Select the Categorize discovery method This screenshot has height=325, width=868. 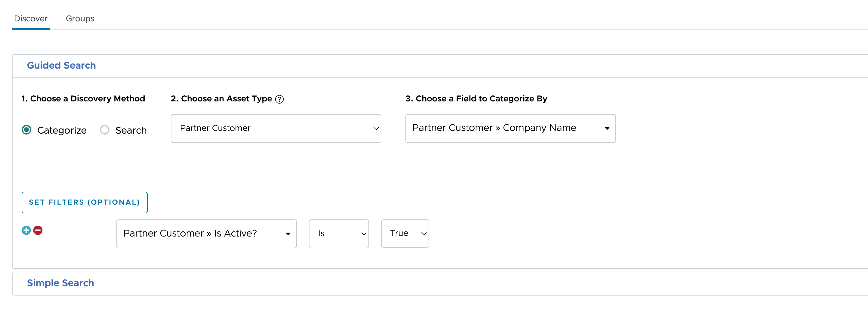pyautogui.click(x=27, y=130)
